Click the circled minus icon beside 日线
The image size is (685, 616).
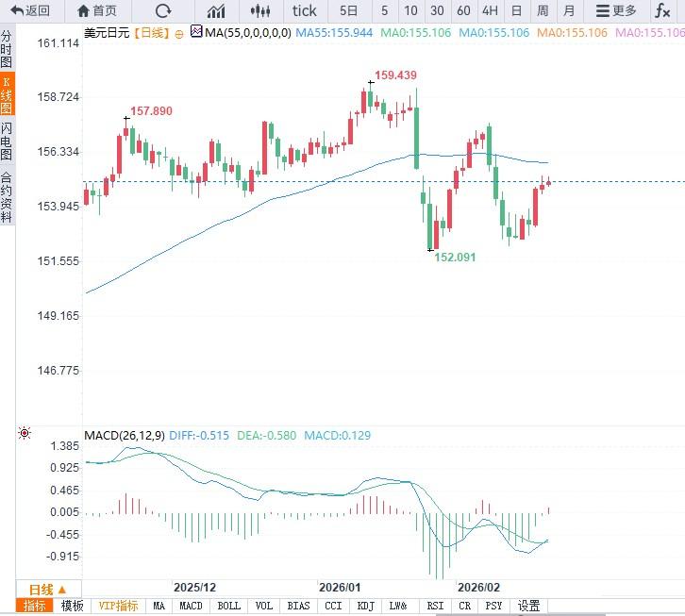pyautogui.click(x=179, y=32)
